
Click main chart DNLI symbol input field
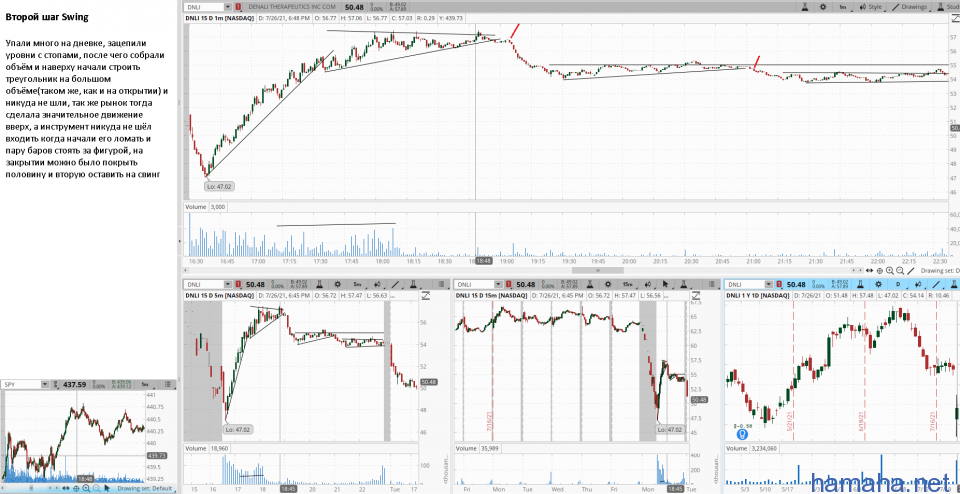204,7
